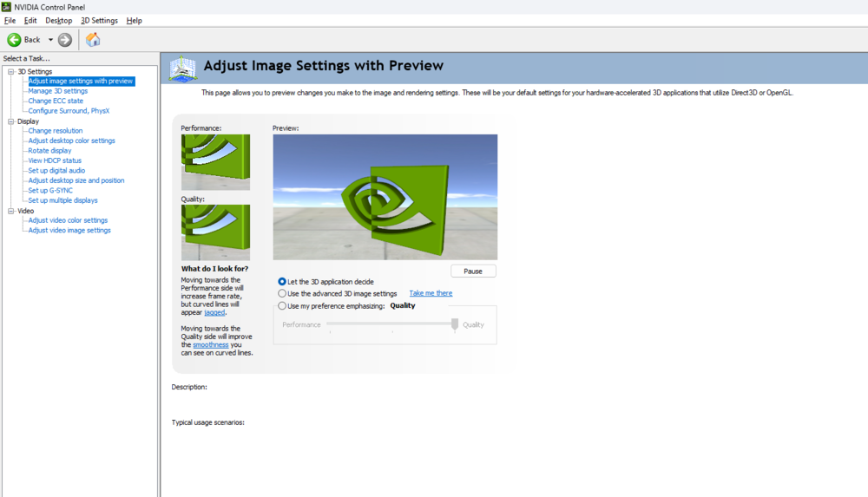Click the 3D Settings tree label
This screenshot has width=868, height=497.
tap(35, 71)
